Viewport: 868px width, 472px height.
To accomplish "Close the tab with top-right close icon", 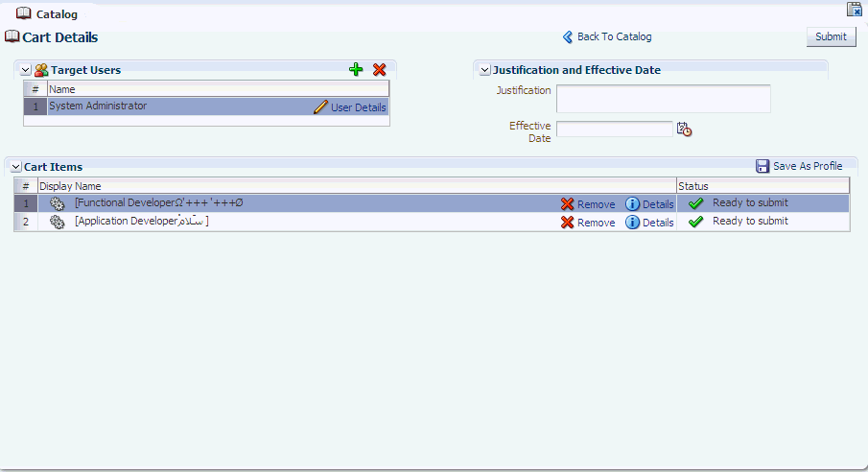I will click(x=855, y=9).
